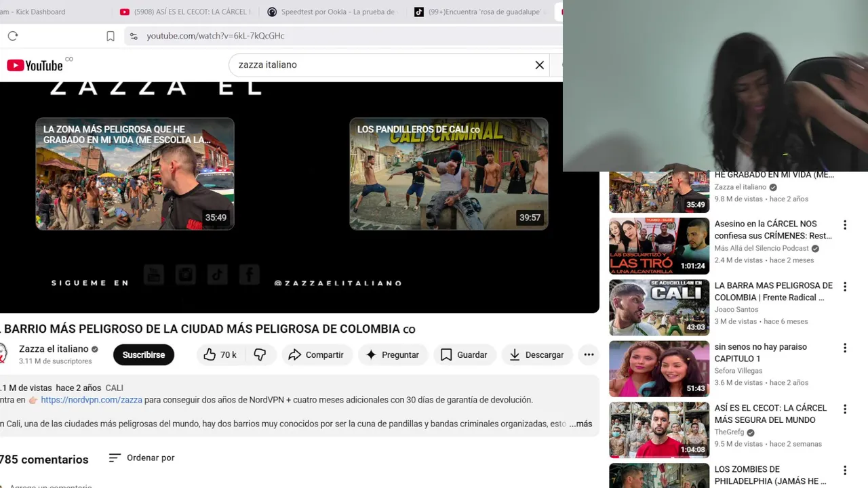The image size is (868, 488).
Task: Click the 9.8 M de vistas sidebar text
Action: click(738, 199)
